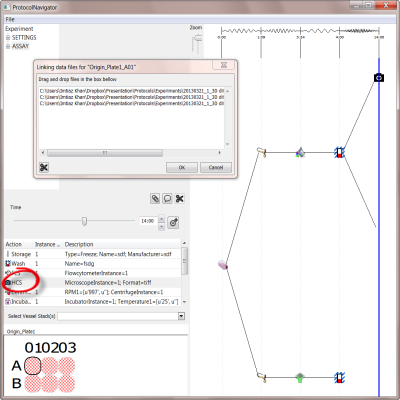Click the pink eraser-shaped node in the graph
The height and width of the screenshot is (400, 400).
coord(223,265)
